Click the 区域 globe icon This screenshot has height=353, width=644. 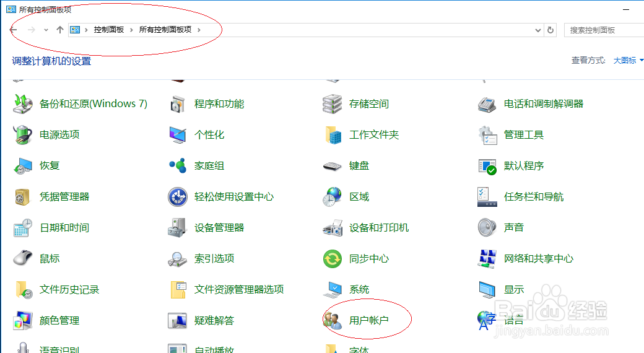(x=333, y=196)
